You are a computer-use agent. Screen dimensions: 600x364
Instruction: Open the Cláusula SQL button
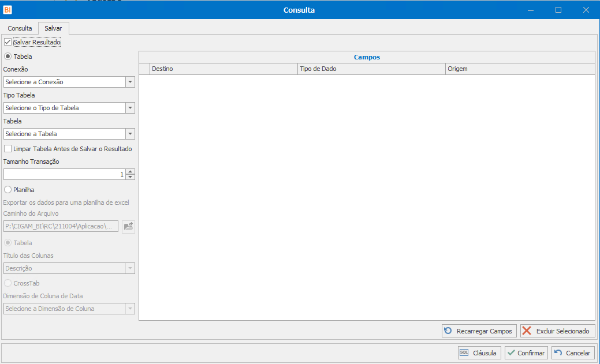pyautogui.click(x=479, y=353)
